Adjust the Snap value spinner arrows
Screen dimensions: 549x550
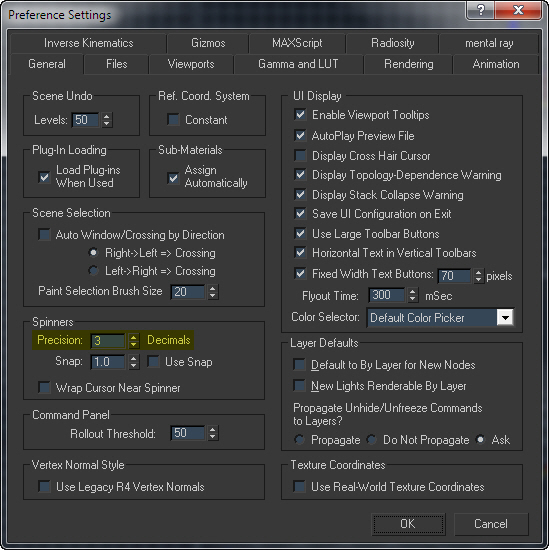pos(133,362)
